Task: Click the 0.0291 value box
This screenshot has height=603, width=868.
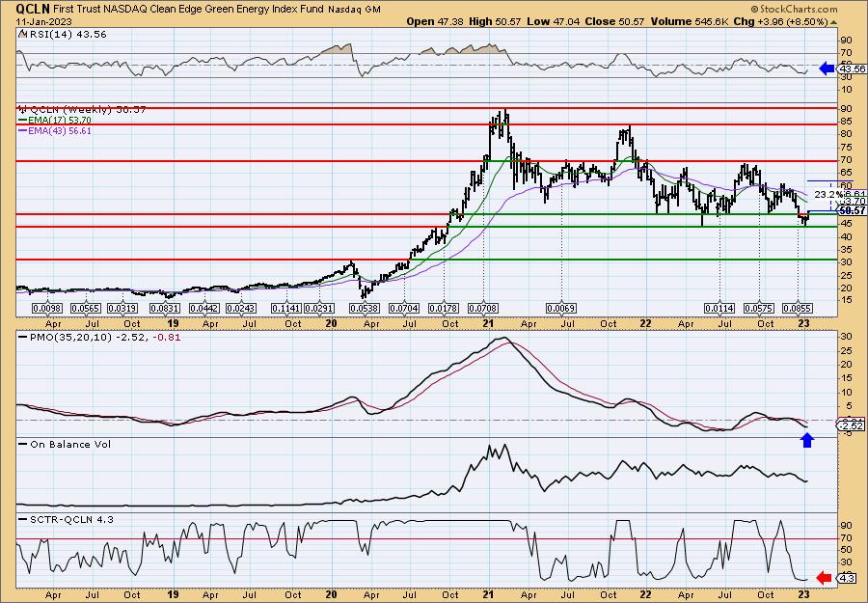Action: click(x=320, y=309)
